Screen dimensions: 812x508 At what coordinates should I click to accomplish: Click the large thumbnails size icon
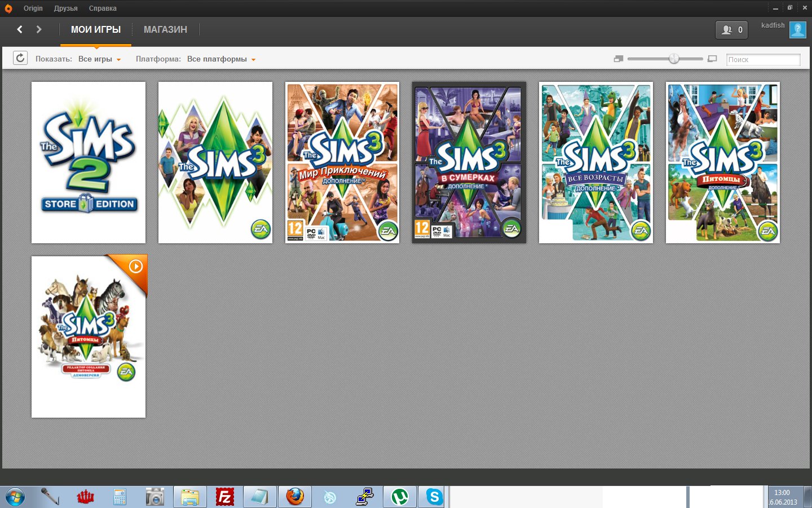coord(712,59)
